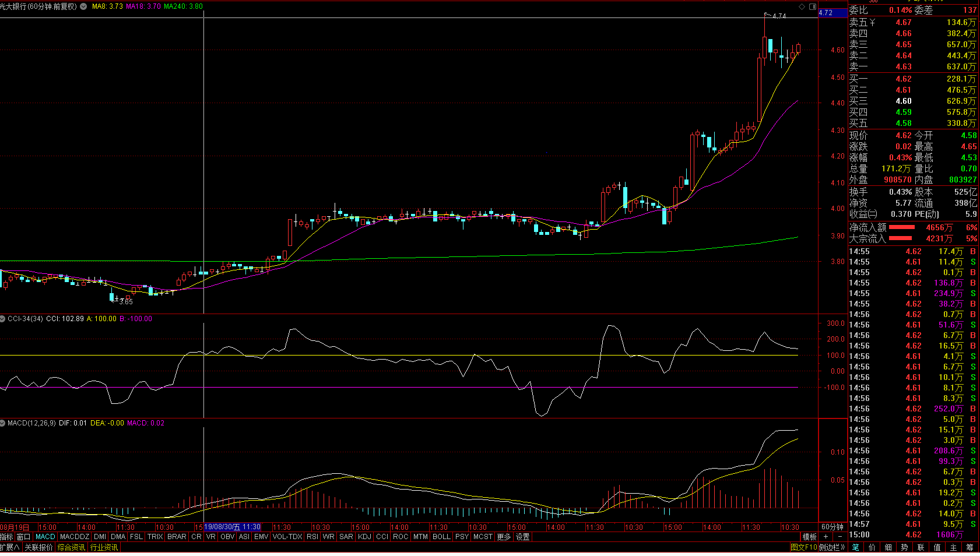Pick the ROC indicator
Image resolution: width=980 pixels, height=556 pixels.
click(401, 537)
